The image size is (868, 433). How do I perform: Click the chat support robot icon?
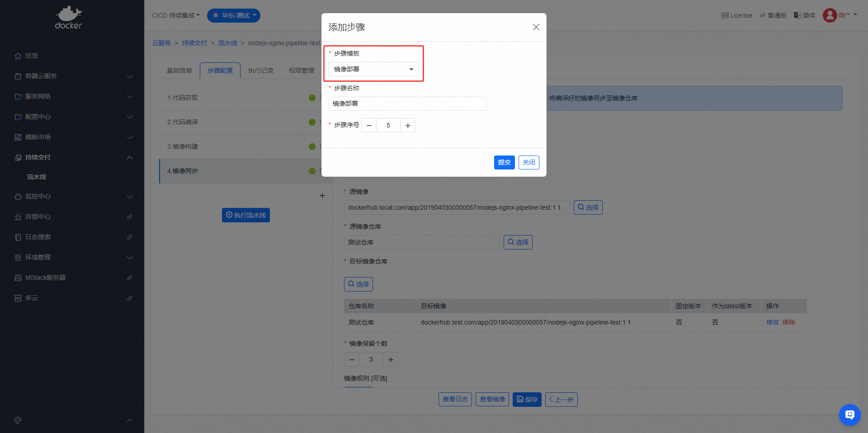pos(849,414)
